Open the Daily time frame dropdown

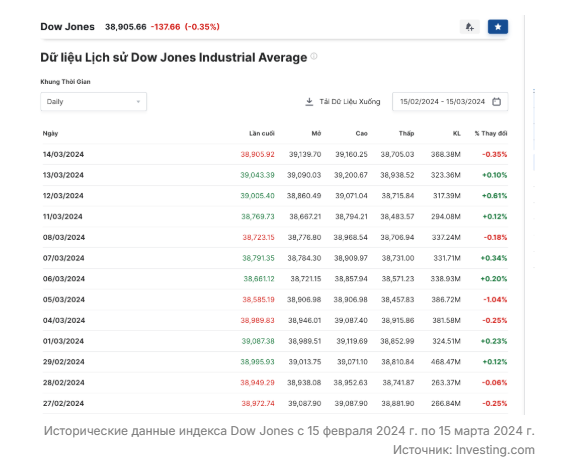(x=93, y=102)
